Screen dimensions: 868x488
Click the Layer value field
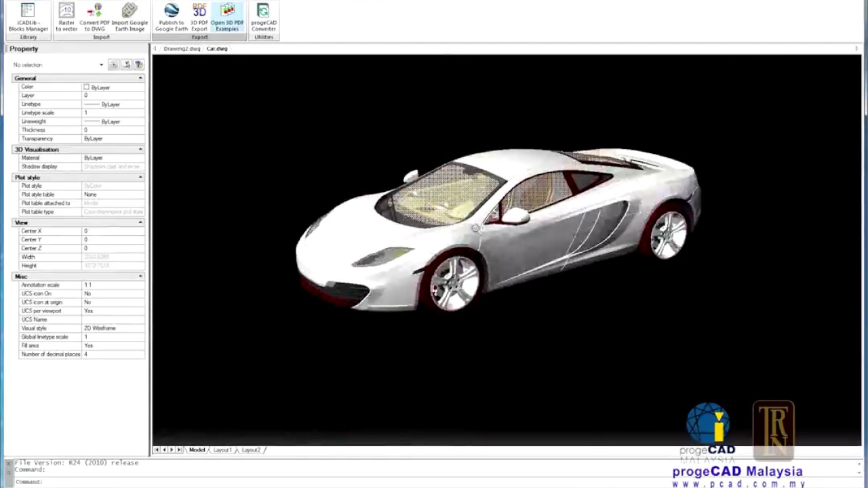(113, 96)
